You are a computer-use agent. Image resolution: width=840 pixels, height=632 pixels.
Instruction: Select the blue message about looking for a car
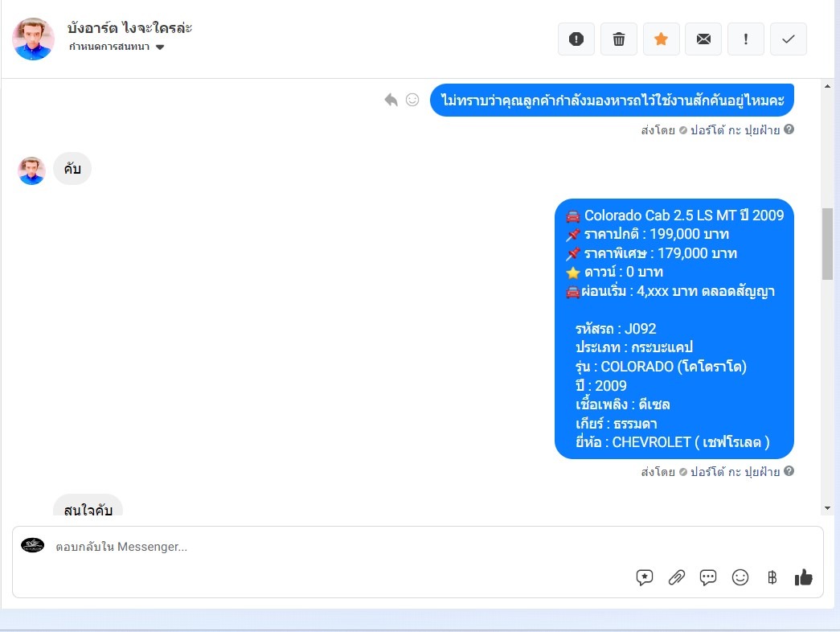coord(612,101)
